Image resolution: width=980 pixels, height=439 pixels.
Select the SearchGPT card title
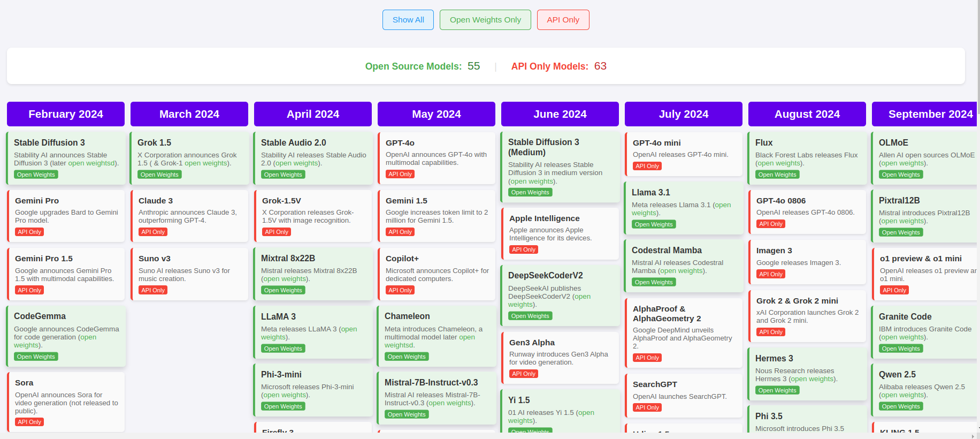coord(655,384)
